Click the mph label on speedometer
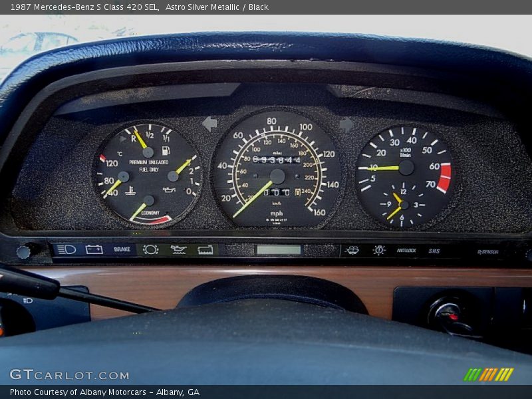Viewport: 532px width, 399px height. pos(276,213)
